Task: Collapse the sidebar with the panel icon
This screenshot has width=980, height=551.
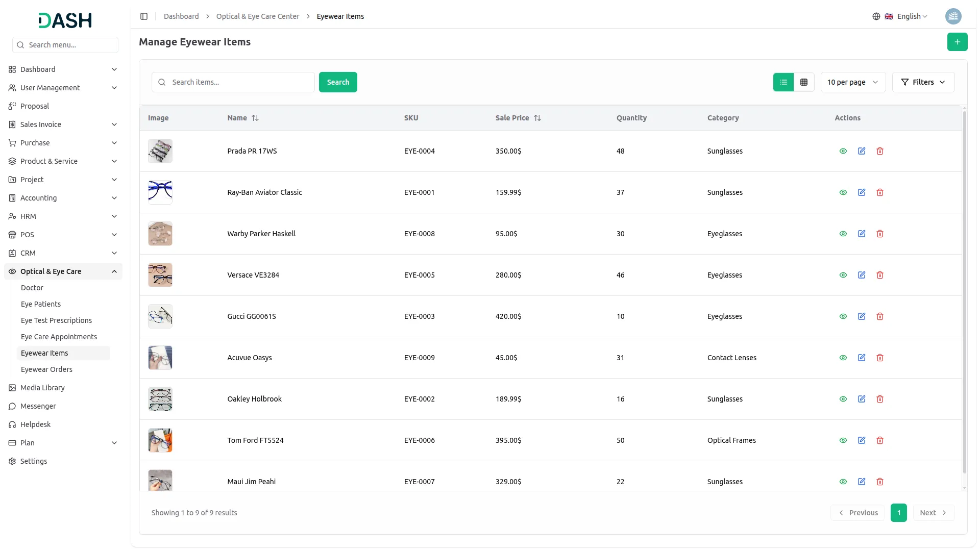Action: coord(144,16)
